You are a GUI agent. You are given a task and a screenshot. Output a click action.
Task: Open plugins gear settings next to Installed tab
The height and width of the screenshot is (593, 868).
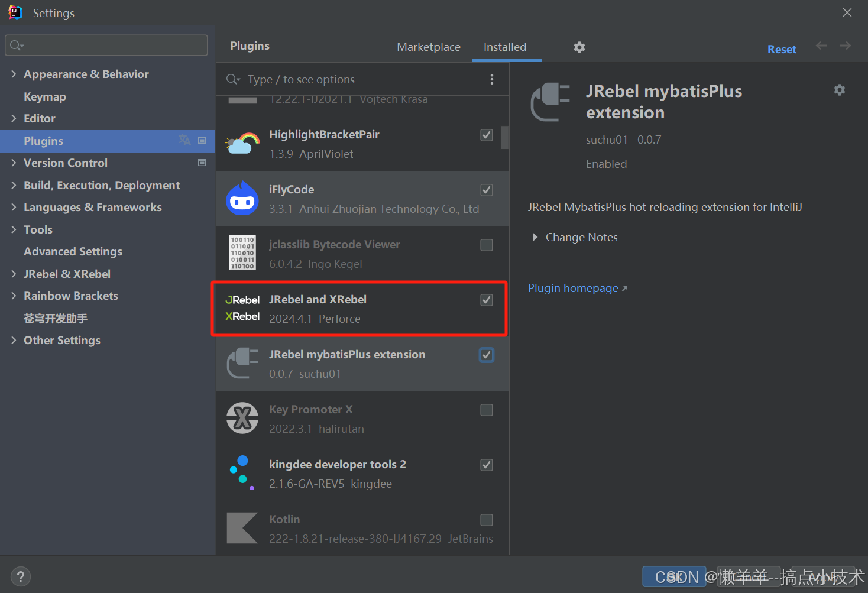[579, 47]
